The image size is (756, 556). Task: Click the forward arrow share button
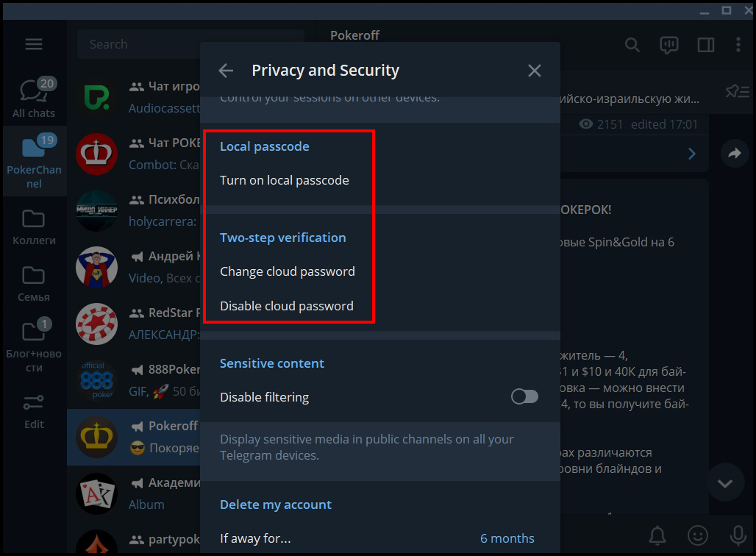point(734,154)
